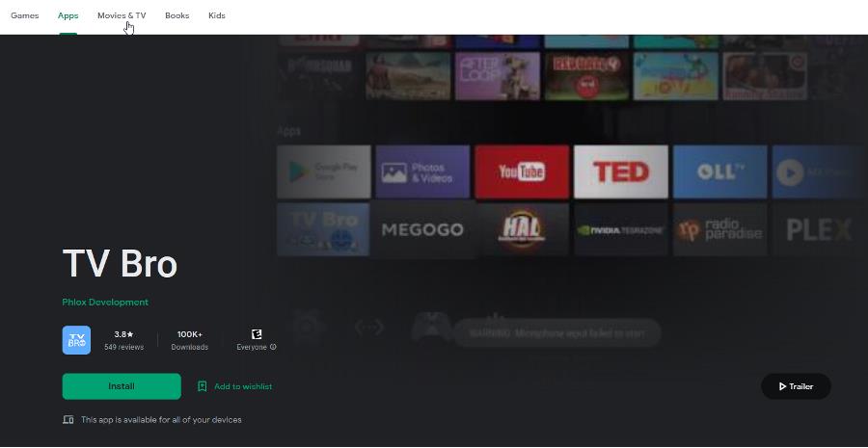Click the TV Bro tile in screenshot
Viewport: 868px width, 448px height.
(323, 229)
